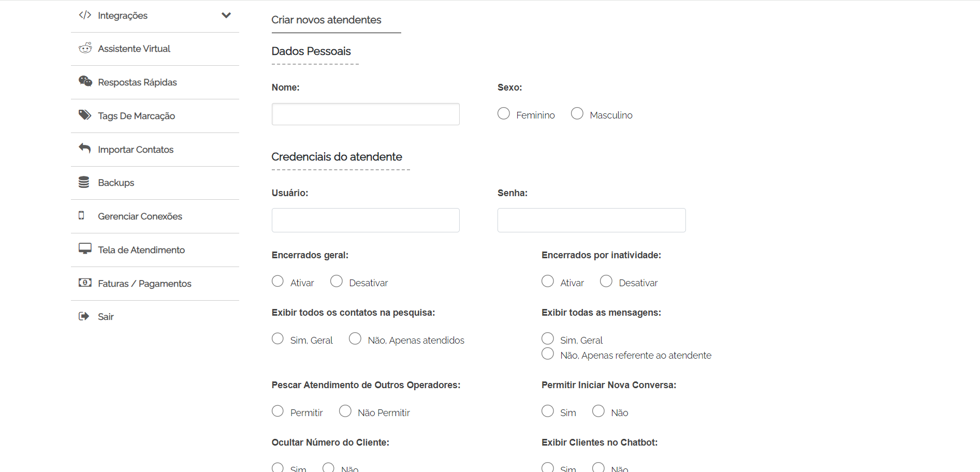Click the Assistente Virtual robot icon
Viewport: 980px width, 472px height.
tap(85, 48)
